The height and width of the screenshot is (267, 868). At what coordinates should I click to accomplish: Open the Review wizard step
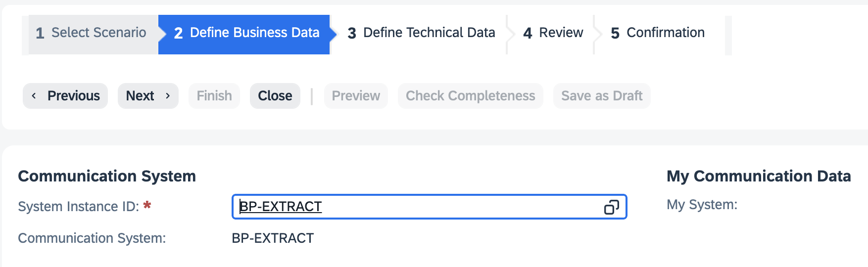point(553,33)
